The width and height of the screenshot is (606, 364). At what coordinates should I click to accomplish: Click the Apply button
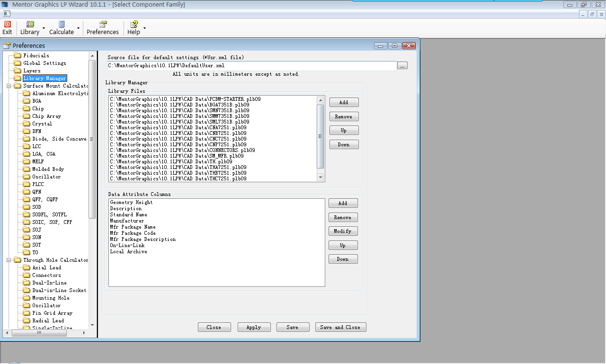(x=254, y=327)
